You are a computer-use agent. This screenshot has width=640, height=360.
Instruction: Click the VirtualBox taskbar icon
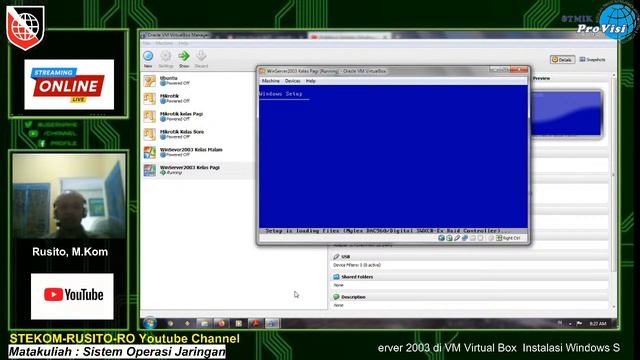[272, 324]
